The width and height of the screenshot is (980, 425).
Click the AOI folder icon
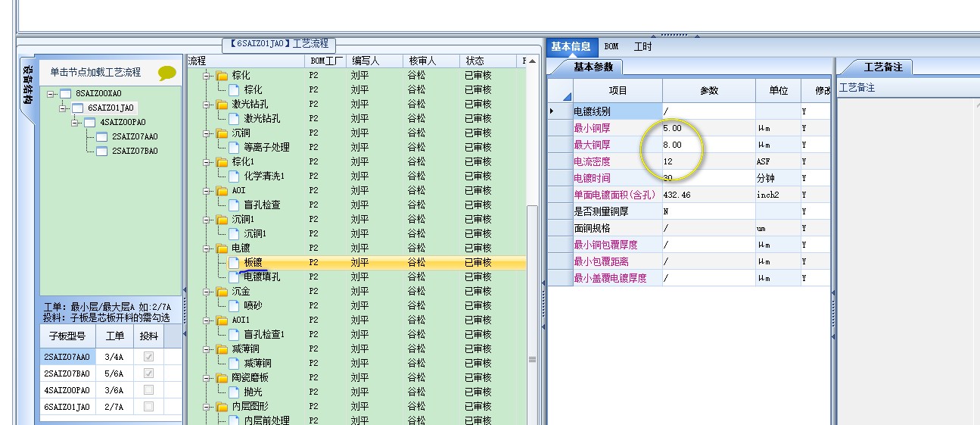pyautogui.click(x=222, y=190)
